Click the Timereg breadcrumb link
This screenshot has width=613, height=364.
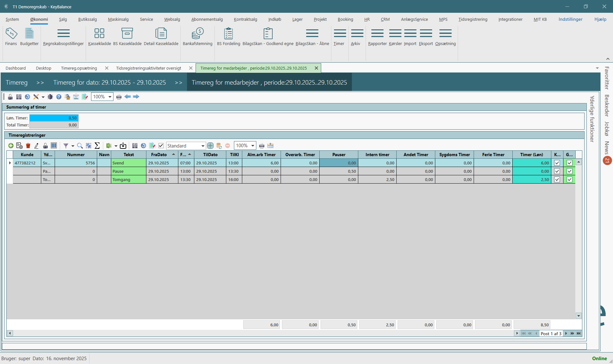(17, 82)
